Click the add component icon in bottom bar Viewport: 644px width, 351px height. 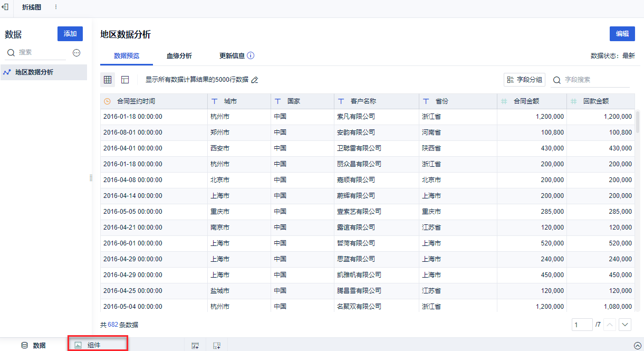tap(195, 346)
